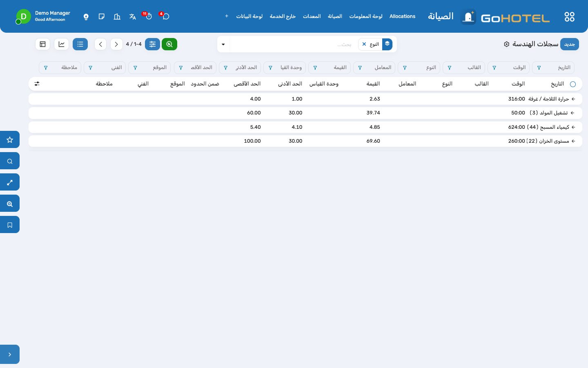This screenshot has height=368, width=588.
Task: Adjust optional columns via table header sliders icon
Action: 37,84
